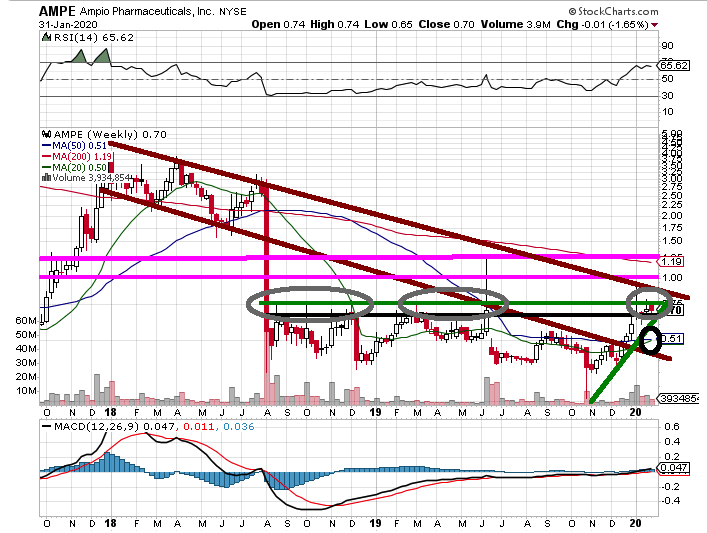
Task: Click the red MA(200) legend line swatch
Action: (46, 157)
